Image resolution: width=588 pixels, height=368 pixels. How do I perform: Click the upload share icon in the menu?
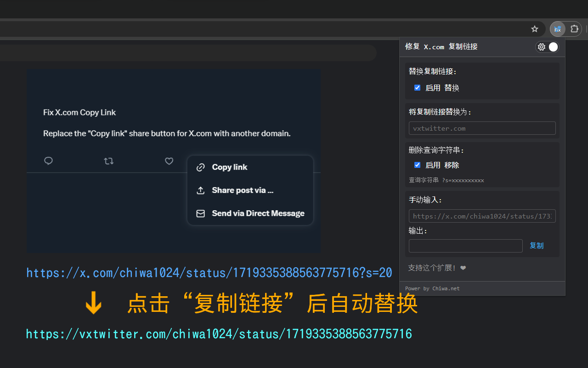pos(200,190)
